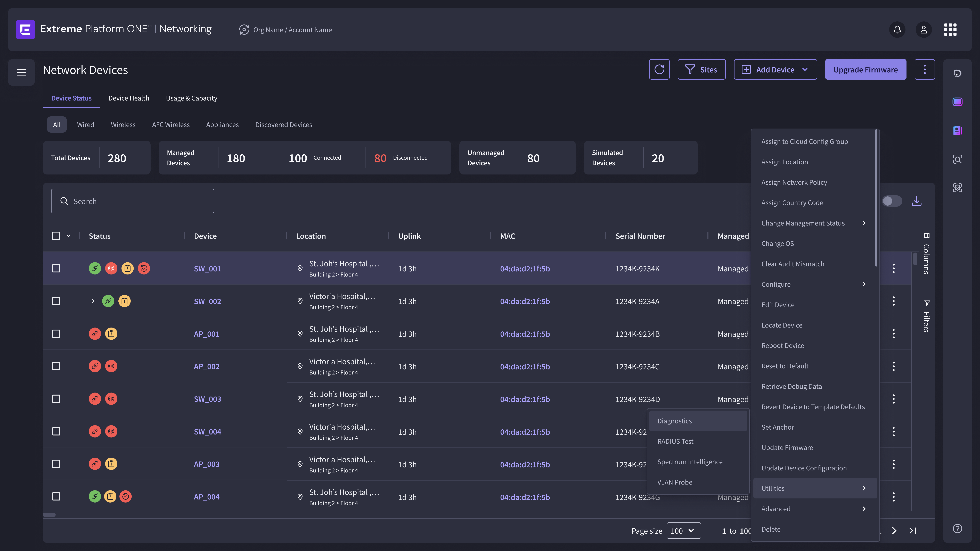Open row actions kebab for SW_001
Image resolution: width=980 pixels, height=551 pixels.
(x=894, y=269)
